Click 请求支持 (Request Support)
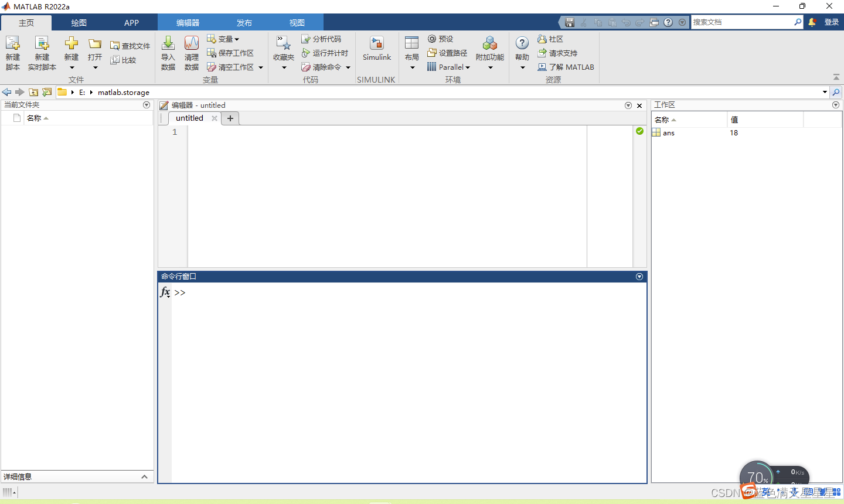 [557, 53]
